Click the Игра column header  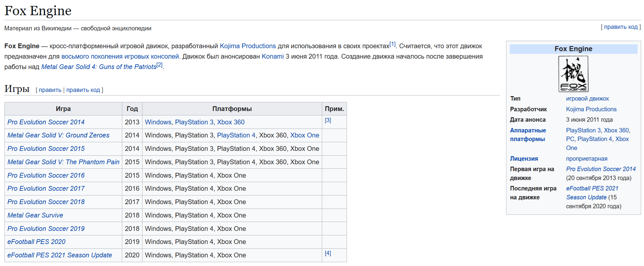click(63, 109)
